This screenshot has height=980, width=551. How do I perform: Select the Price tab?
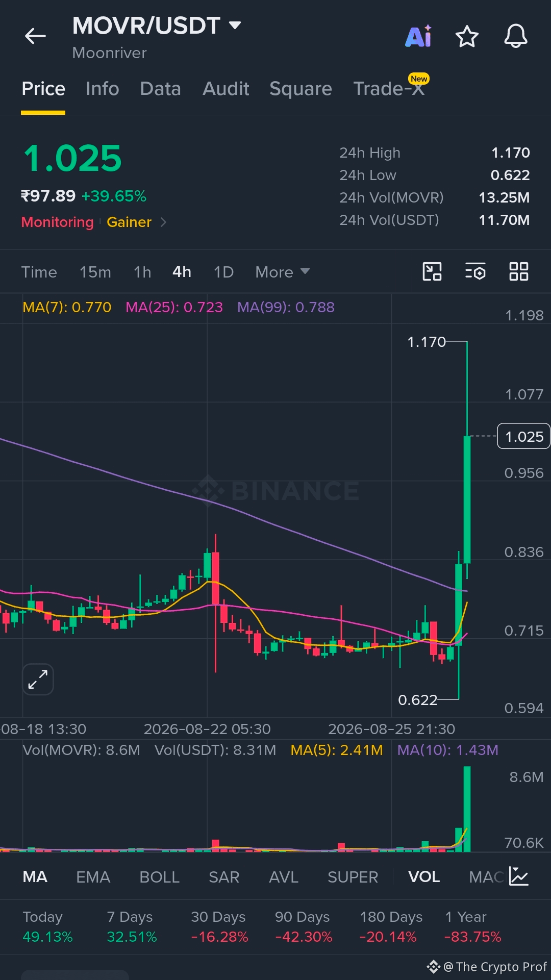43,89
